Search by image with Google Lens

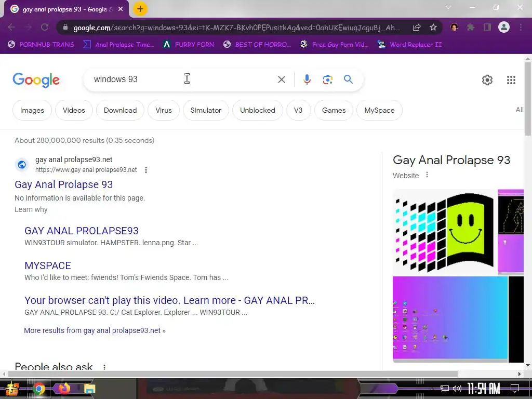pos(327,79)
